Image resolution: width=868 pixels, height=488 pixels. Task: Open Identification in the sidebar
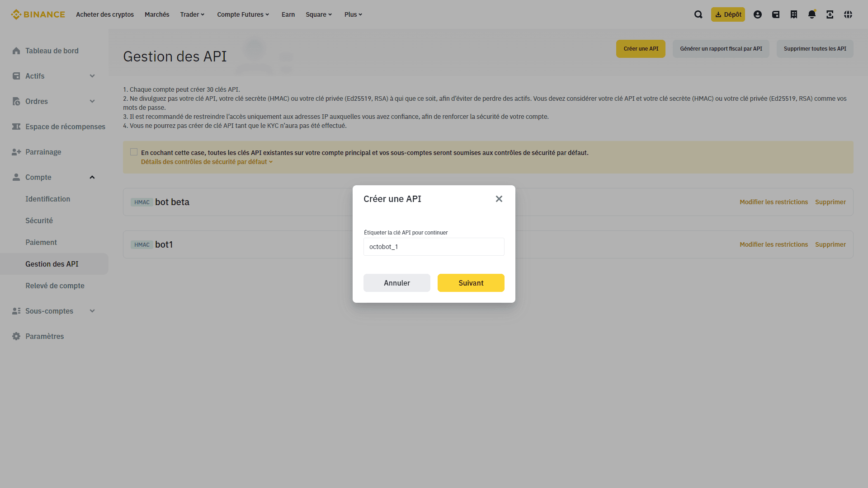47,199
